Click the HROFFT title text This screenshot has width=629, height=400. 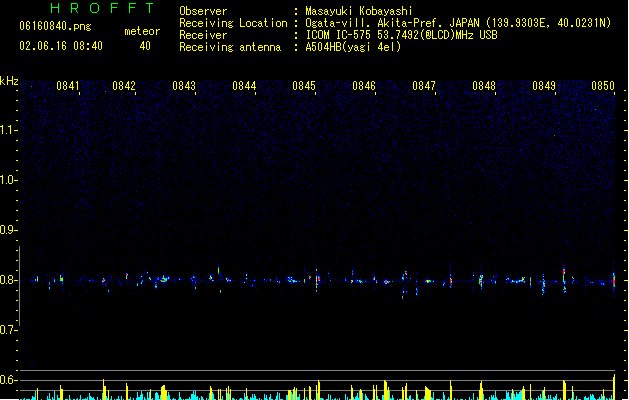pos(102,8)
